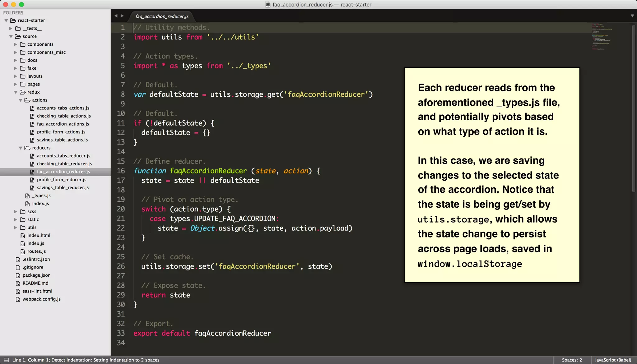Screen dimensions: 637x364
Task: Click the routes.js file icon
Action: pyautogui.click(x=23, y=251)
